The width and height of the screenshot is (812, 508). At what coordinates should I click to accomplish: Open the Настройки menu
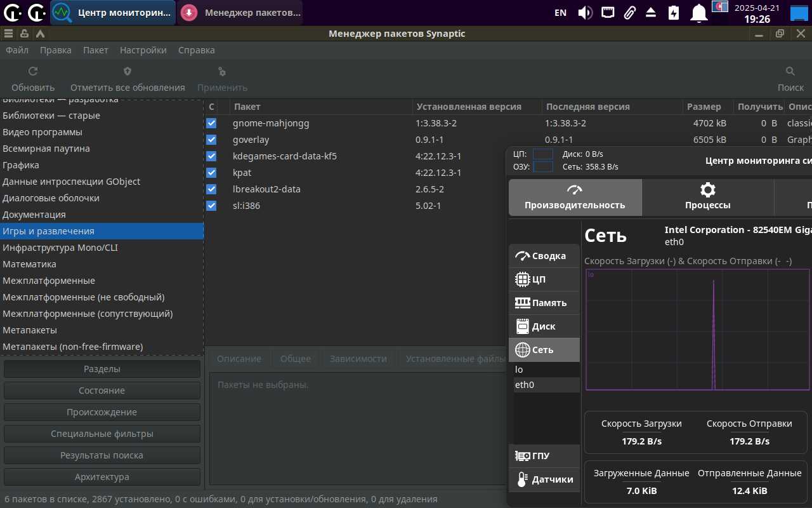pos(143,50)
